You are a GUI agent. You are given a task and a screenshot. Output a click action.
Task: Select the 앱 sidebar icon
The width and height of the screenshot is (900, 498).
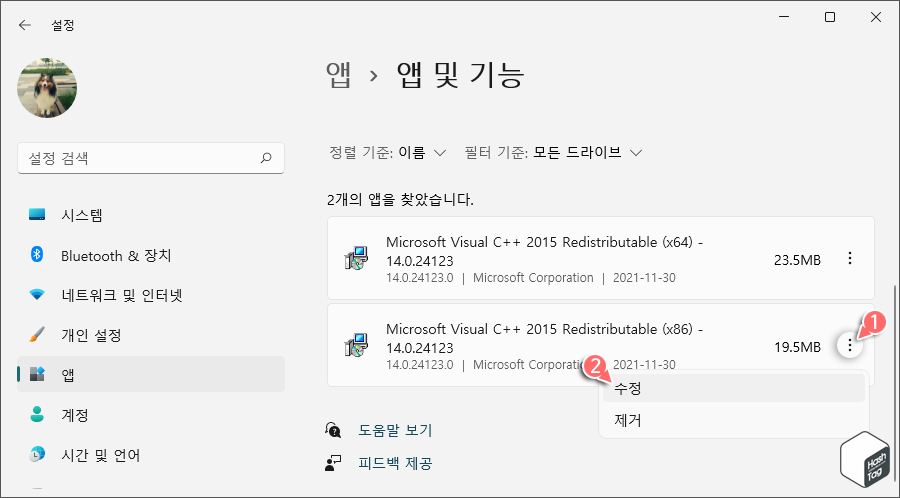[x=37, y=375]
